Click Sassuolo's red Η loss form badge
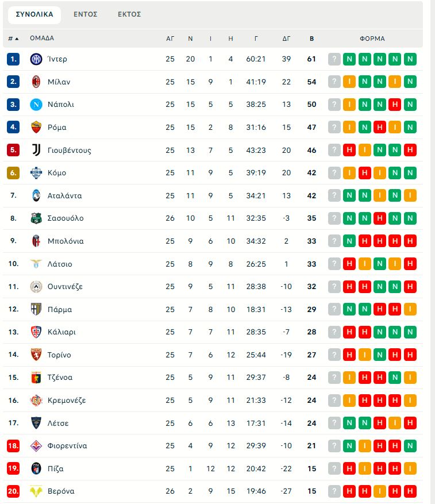This screenshot has width=435, height=504. tap(379, 218)
